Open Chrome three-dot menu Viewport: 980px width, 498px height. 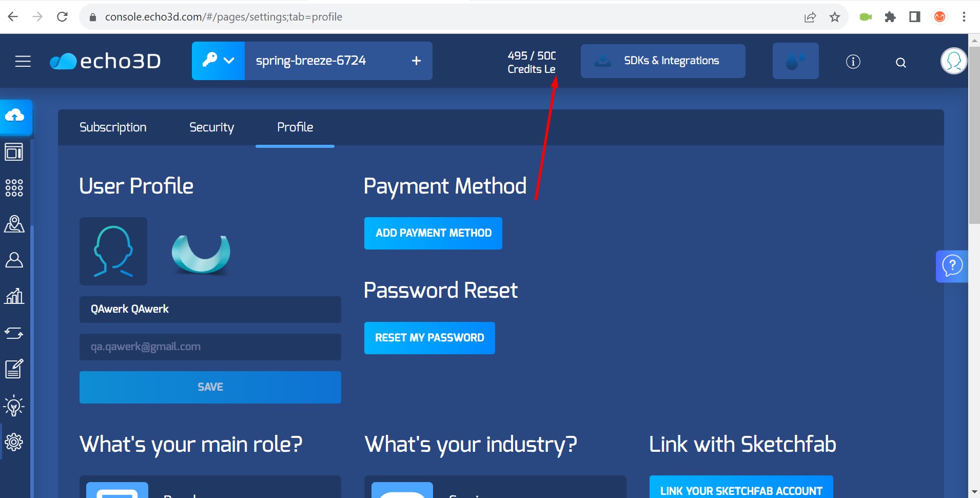tap(964, 17)
